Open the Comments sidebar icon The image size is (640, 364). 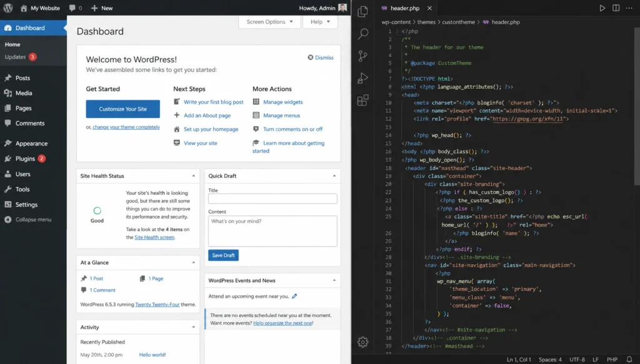(7, 123)
